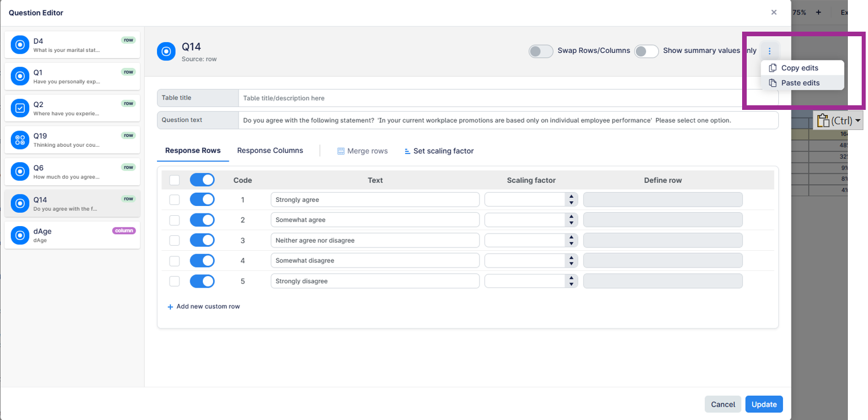Switch to the Response Columns tab

pos(270,151)
